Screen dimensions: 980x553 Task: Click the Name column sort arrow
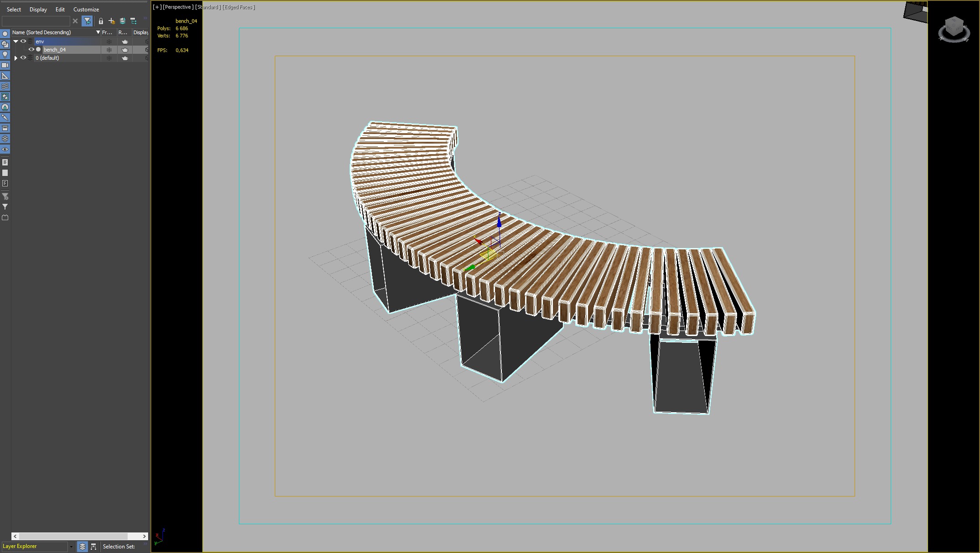point(98,32)
